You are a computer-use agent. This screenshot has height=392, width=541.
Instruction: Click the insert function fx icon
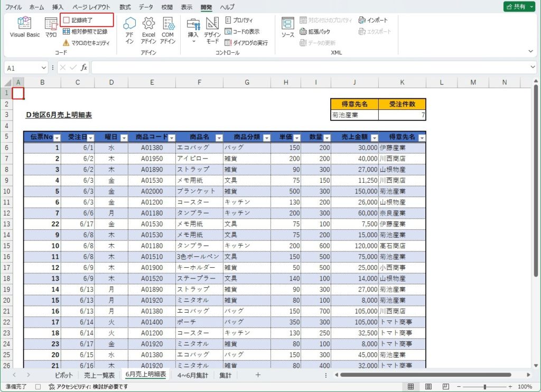click(83, 68)
